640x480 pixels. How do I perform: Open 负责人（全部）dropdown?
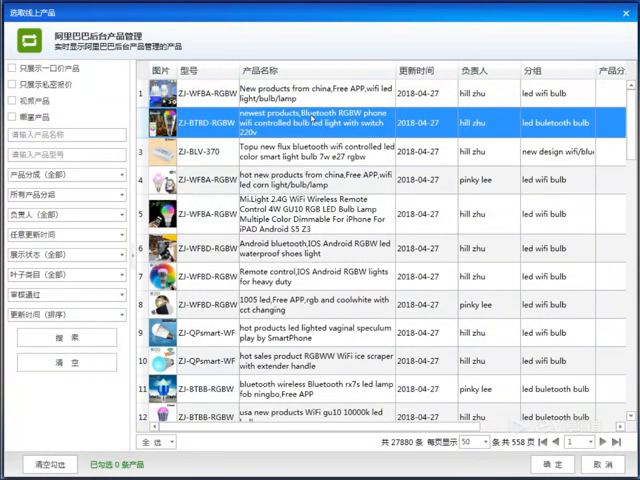point(67,215)
